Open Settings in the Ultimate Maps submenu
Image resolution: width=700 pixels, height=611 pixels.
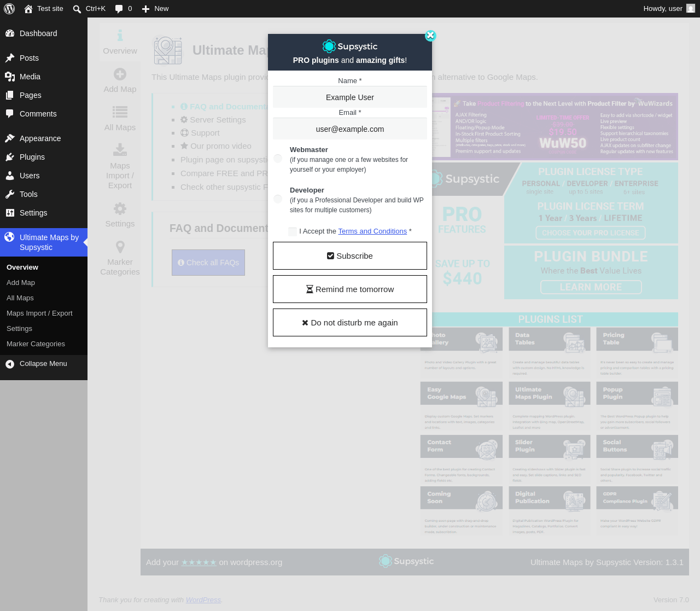[19, 329]
